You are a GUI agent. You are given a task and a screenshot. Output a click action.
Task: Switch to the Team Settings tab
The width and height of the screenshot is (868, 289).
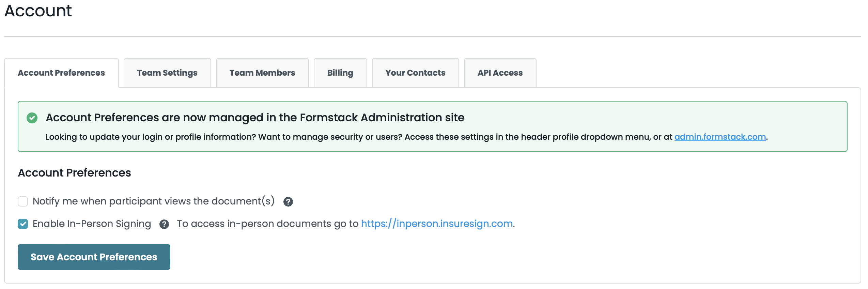tap(167, 73)
